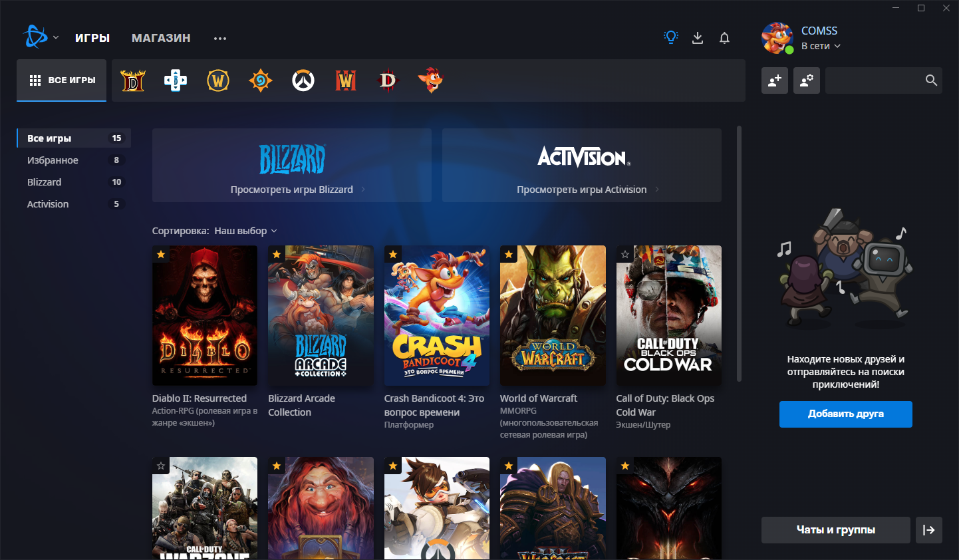Favorite Call of Duty Warzone with its star

click(161, 466)
